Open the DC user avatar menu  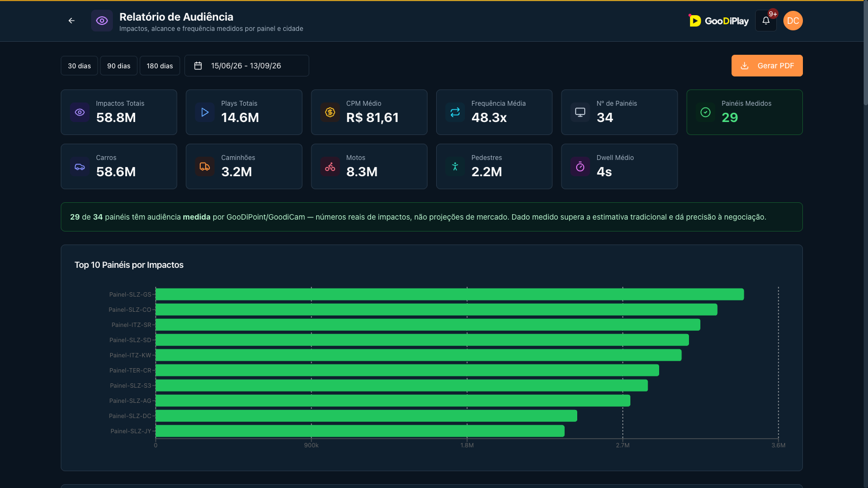coord(793,21)
